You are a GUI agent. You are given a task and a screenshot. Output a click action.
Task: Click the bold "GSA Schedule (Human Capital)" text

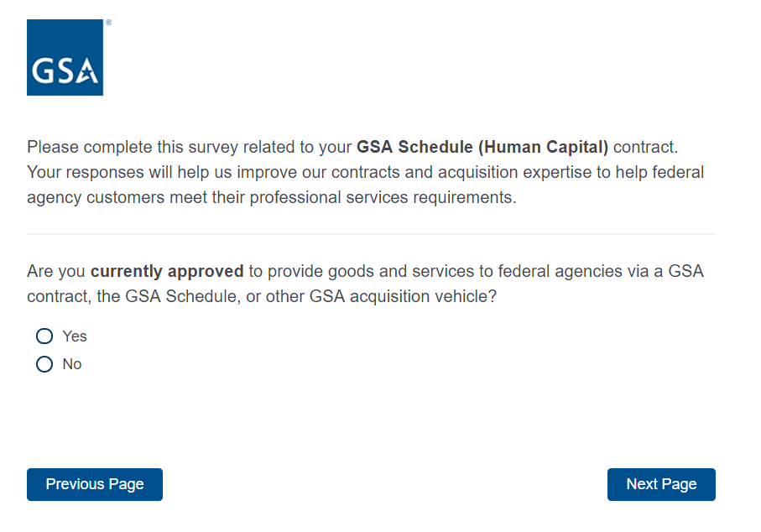pyautogui.click(x=482, y=148)
